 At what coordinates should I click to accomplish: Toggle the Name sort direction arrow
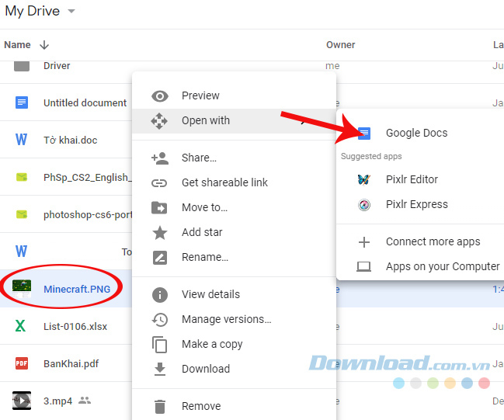pos(44,45)
